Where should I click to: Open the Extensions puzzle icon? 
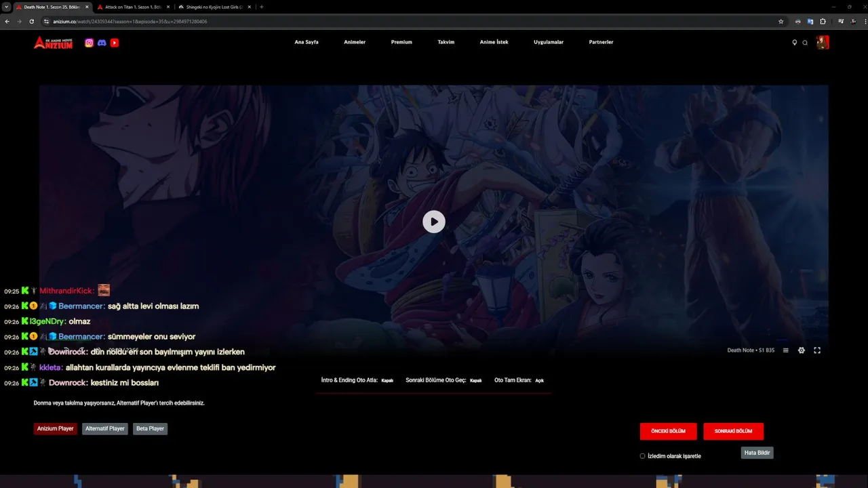pyautogui.click(x=823, y=22)
